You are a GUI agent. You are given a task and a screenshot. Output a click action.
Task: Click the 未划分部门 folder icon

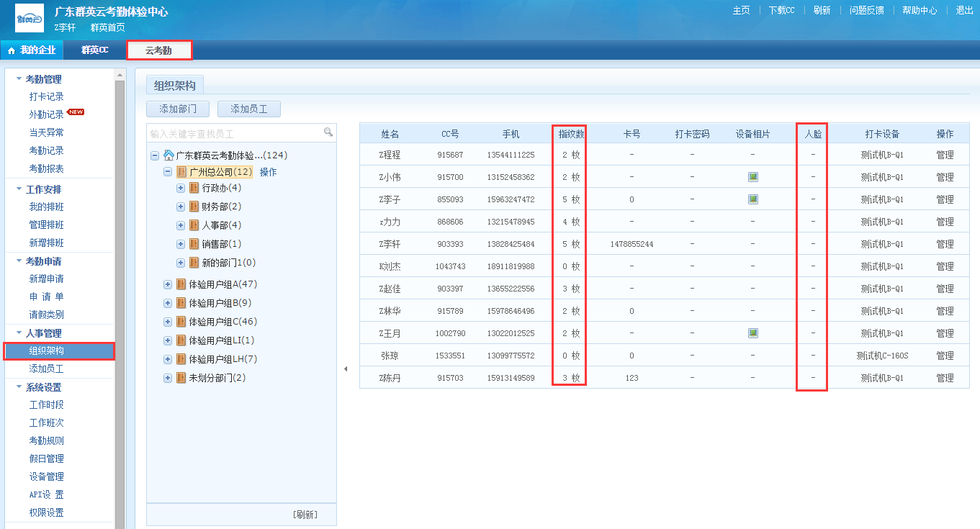pyautogui.click(x=181, y=378)
